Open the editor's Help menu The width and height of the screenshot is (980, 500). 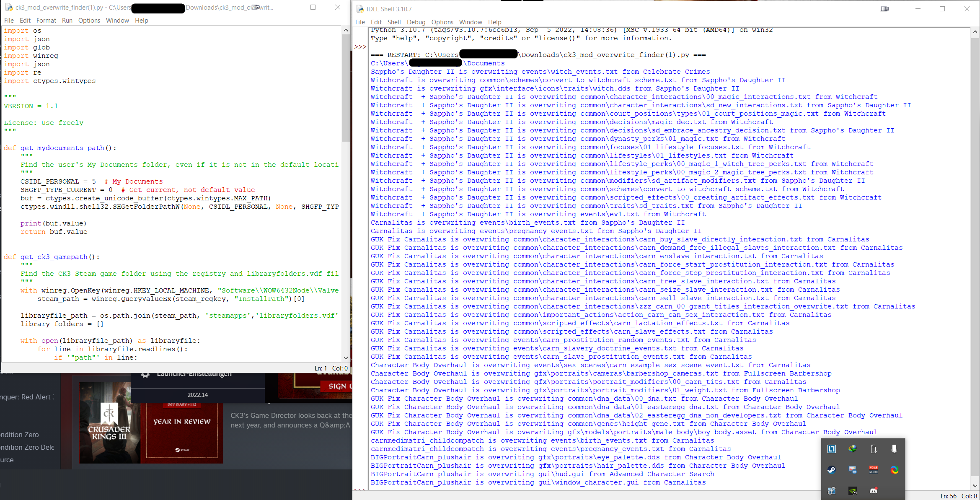click(142, 20)
